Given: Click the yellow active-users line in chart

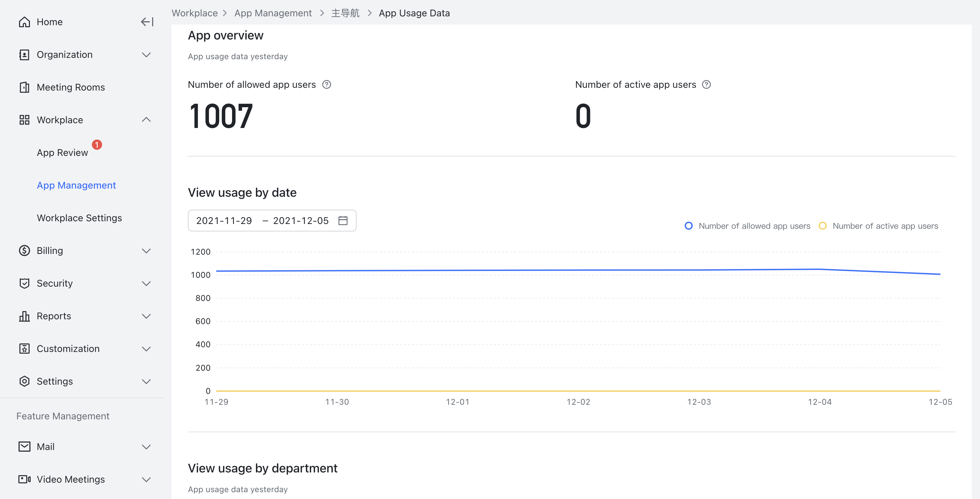Looking at the screenshot, I should [x=578, y=391].
